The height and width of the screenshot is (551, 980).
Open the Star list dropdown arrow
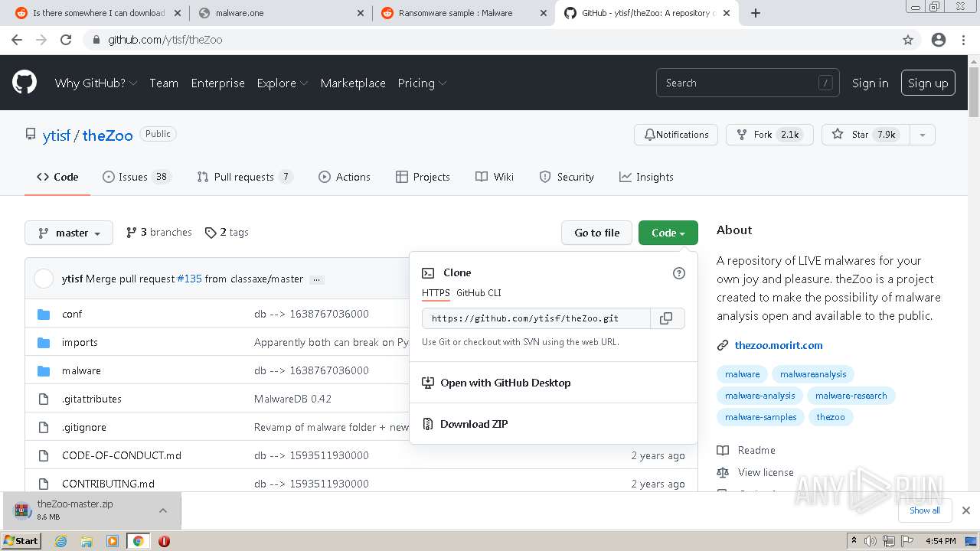pos(923,135)
